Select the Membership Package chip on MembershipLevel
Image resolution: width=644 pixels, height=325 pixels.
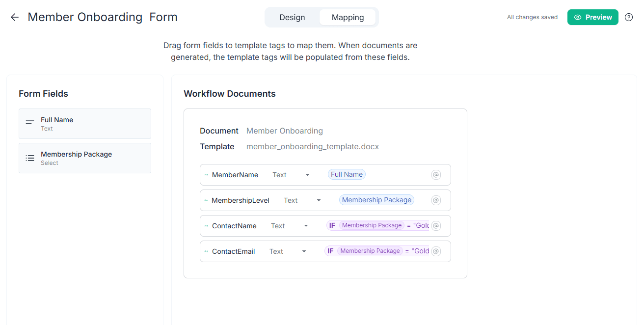point(376,200)
